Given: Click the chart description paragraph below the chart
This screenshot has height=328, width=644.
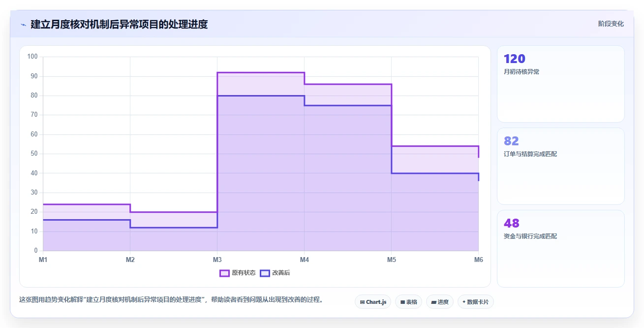Looking at the screenshot, I should pyautogui.click(x=172, y=299).
